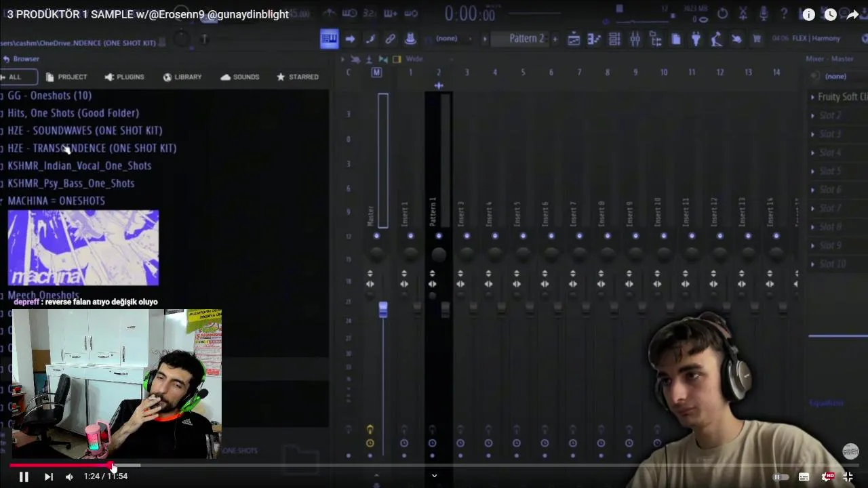
Task: Expand the Fruity Soft Clipper slot arrow
Action: click(812, 98)
